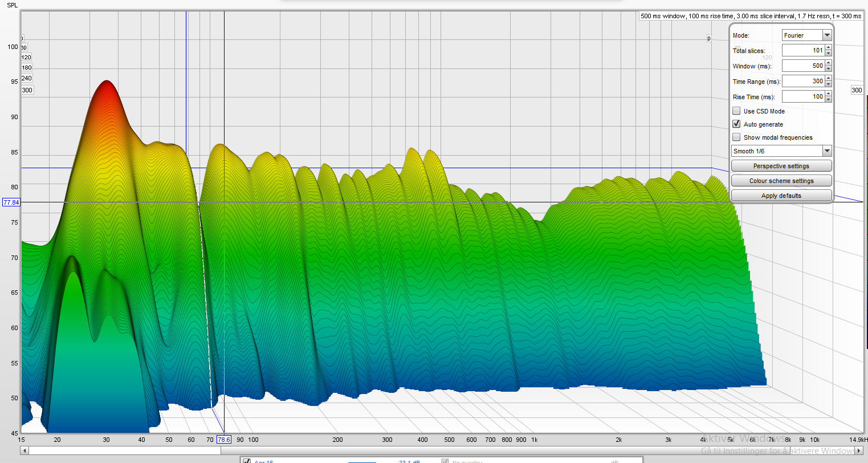The width and height of the screenshot is (868, 463).
Task: Decrease Total slices with down arrow
Action: click(828, 53)
